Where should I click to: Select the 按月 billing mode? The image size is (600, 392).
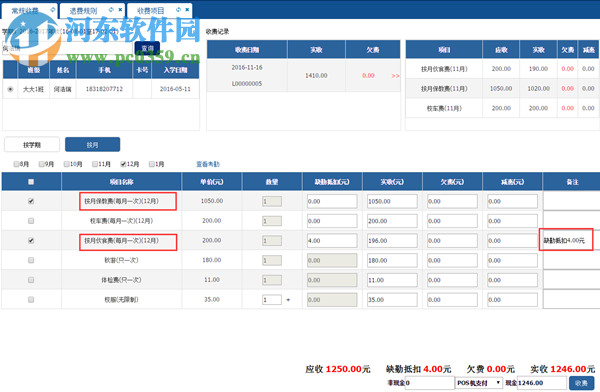[x=92, y=145]
